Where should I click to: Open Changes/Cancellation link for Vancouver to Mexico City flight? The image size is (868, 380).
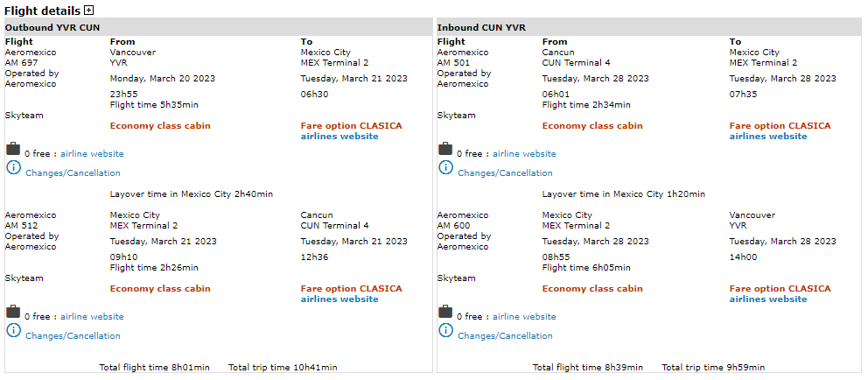point(73,173)
